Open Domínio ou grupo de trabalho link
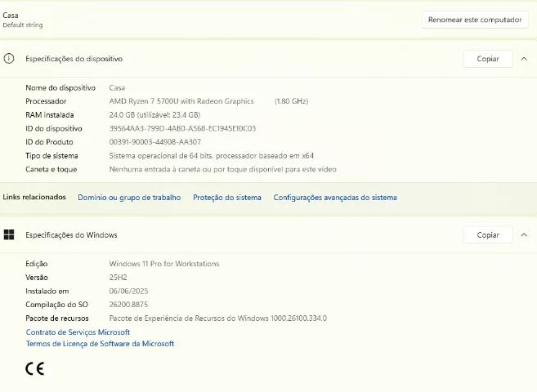Viewport: 537px width, 392px height. [x=129, y=198]
